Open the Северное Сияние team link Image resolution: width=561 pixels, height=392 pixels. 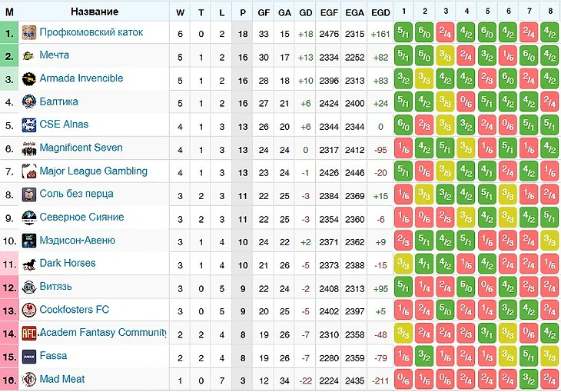pos(81,217)
